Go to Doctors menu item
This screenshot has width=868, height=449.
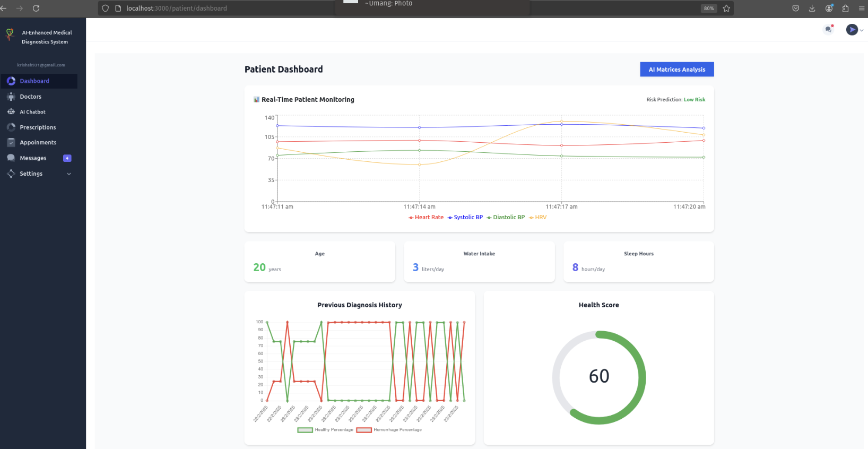point(30,97)
